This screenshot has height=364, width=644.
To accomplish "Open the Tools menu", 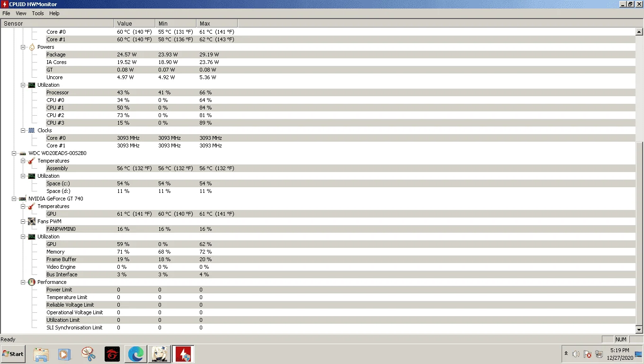I will tap(38, 13).
